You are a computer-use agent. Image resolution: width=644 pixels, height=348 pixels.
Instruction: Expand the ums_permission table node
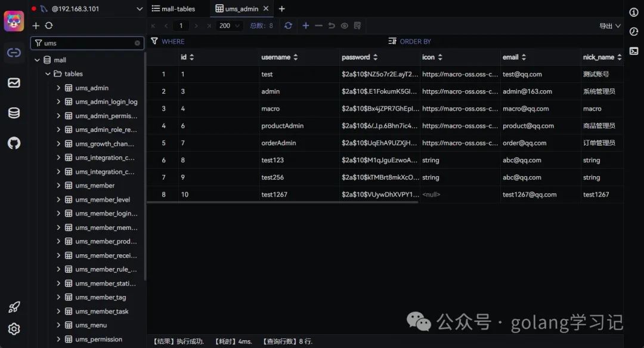[x=58, y=339]
